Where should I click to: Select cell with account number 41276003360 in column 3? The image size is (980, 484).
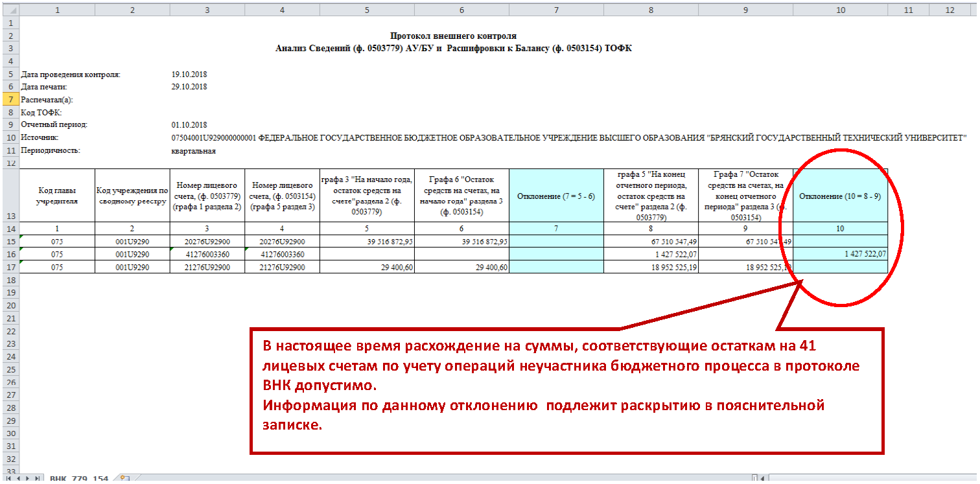coord(207,254)
